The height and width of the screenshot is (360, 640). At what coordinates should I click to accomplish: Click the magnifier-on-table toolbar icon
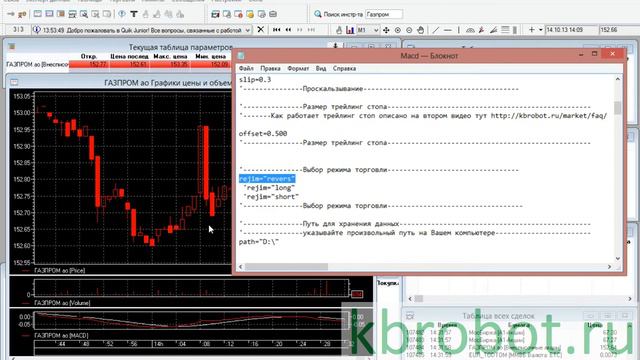[x=84, y=14]
